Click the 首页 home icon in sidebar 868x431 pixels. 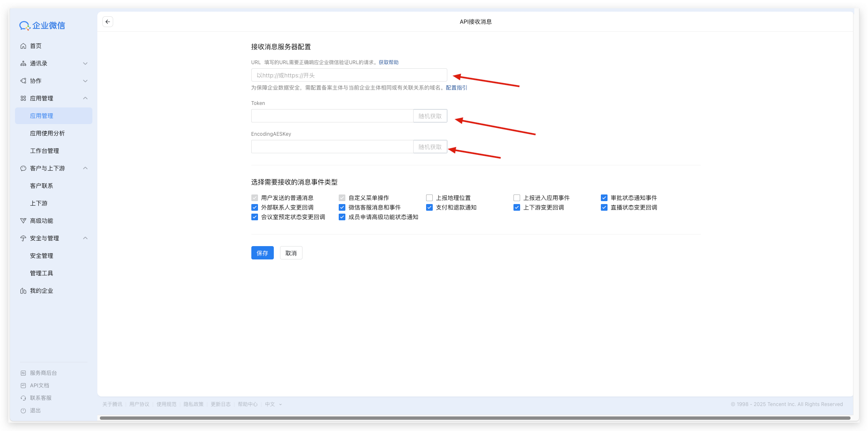coord(23,46)
